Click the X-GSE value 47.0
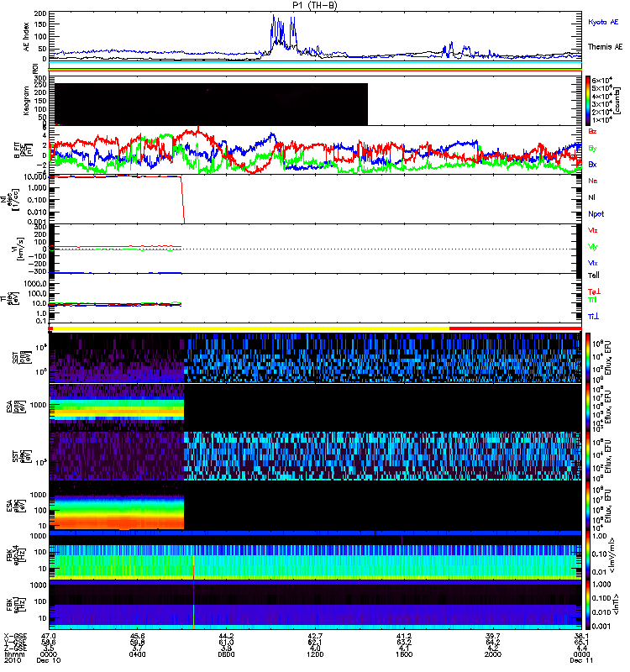 (x=49, y=636)
